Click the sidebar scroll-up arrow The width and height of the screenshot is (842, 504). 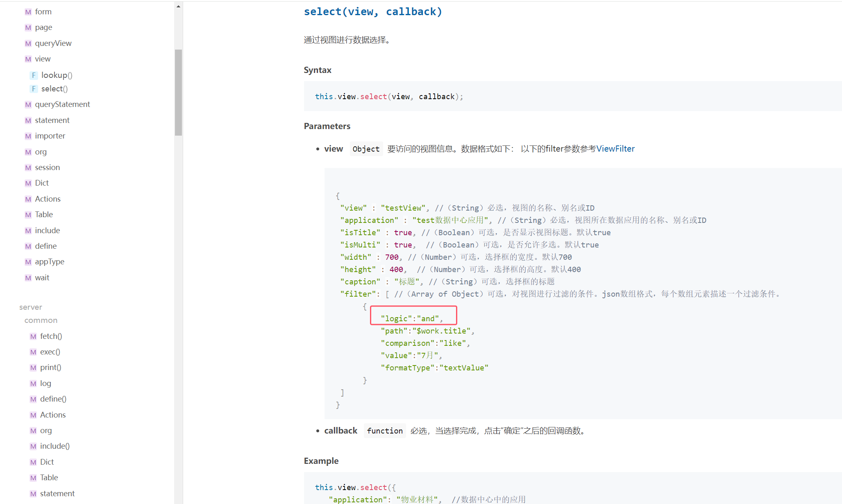pos(178,6)
